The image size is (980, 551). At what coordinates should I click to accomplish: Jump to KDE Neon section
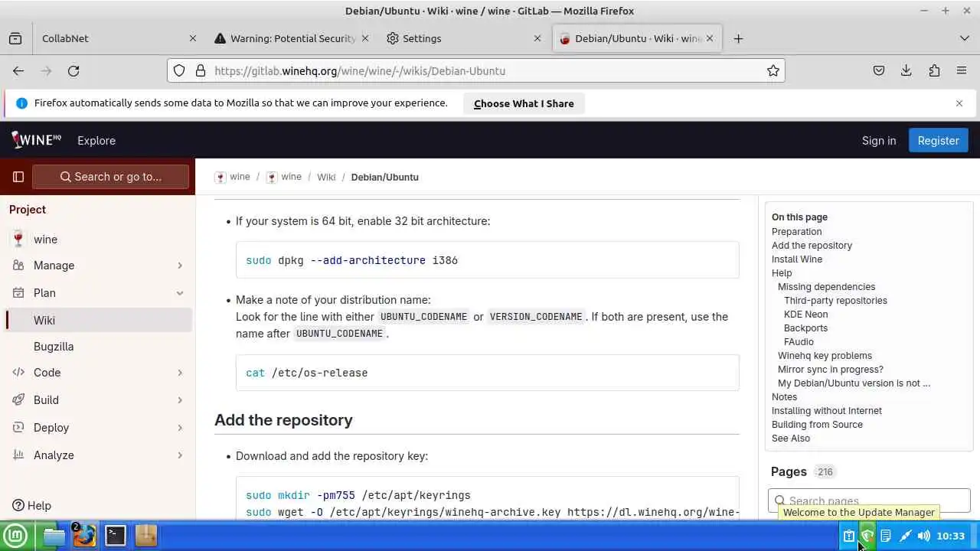[805, 315]
